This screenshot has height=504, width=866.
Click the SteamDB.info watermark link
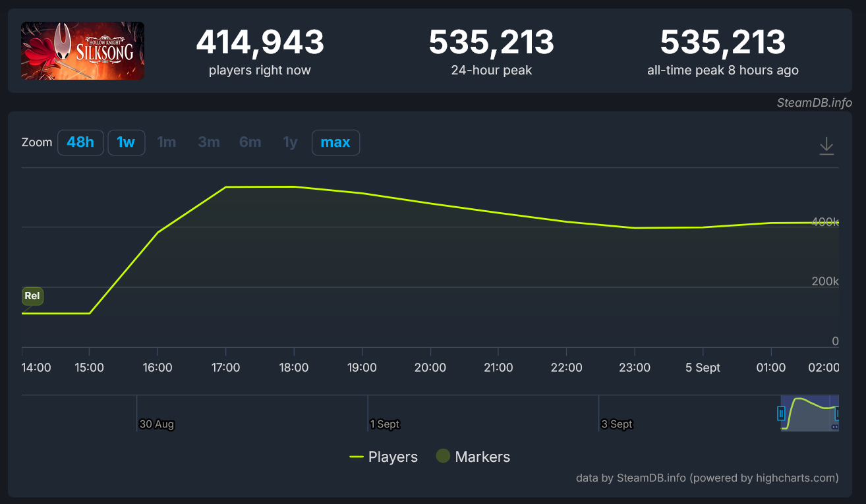point(815,103)
